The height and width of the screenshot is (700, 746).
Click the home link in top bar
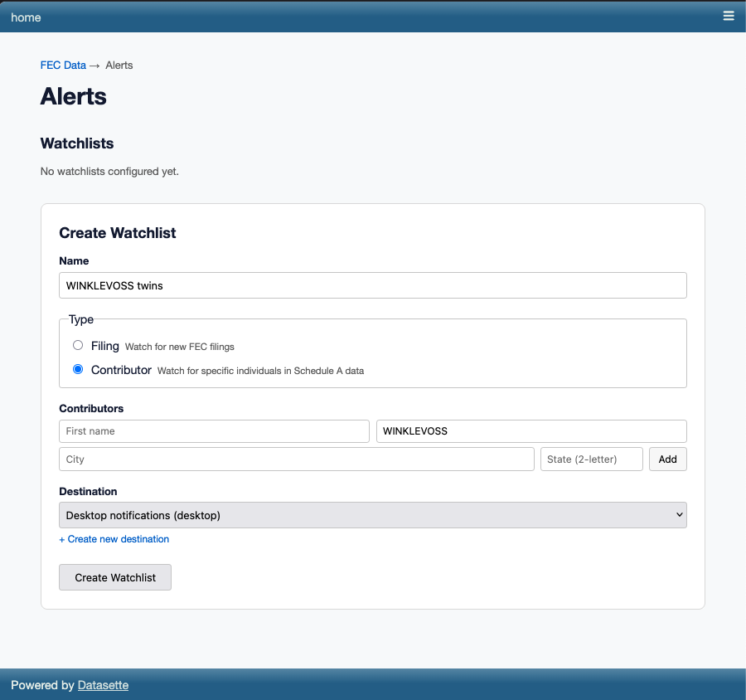pos(26,17)
